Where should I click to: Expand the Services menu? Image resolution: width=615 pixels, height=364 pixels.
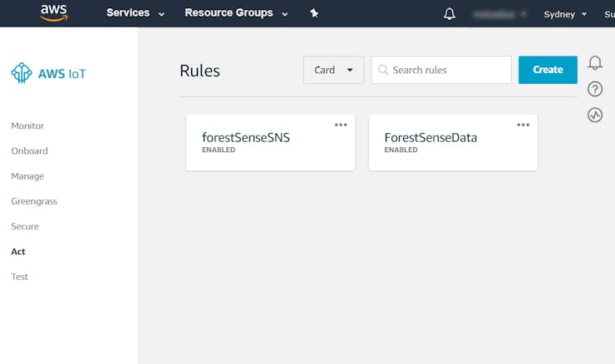click(135, 13)
